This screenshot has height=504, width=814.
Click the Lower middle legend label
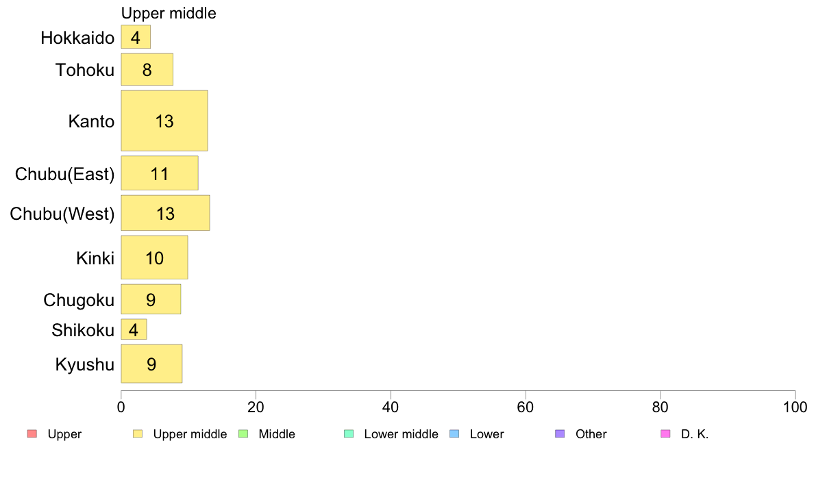pos(402,434)
